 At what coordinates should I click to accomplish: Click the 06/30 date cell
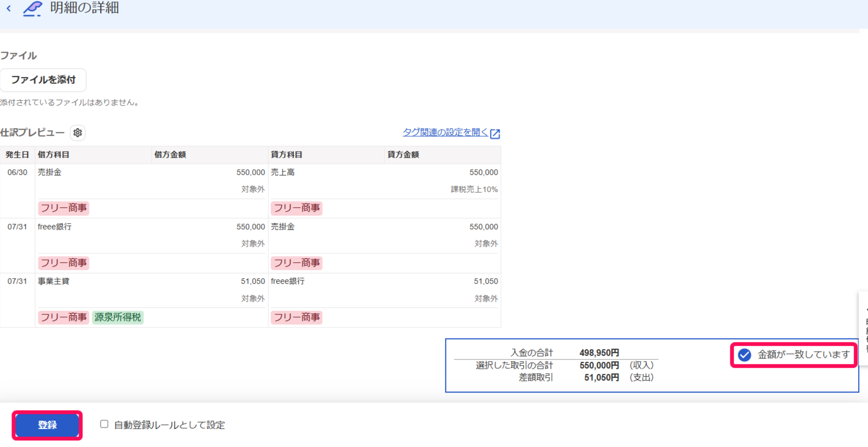click(x=18, y=172)
